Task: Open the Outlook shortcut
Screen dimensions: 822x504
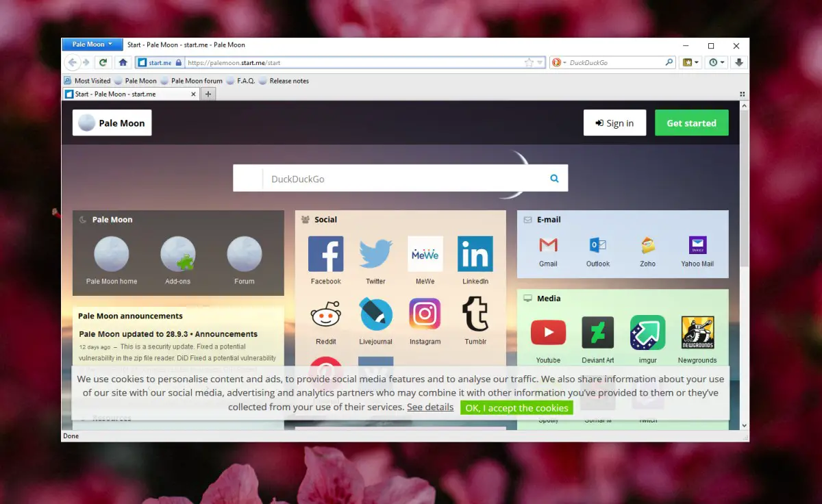Action: [598, 251]
